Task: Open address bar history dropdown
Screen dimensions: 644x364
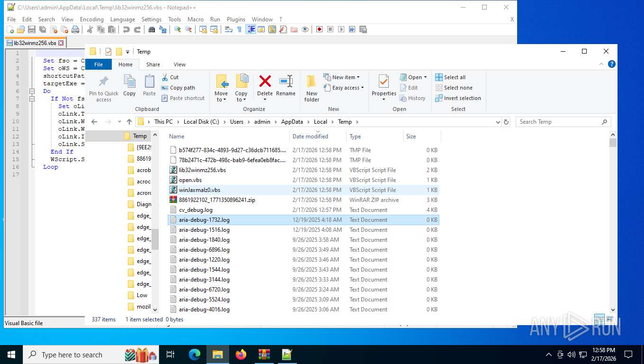Action: (498, 122)
